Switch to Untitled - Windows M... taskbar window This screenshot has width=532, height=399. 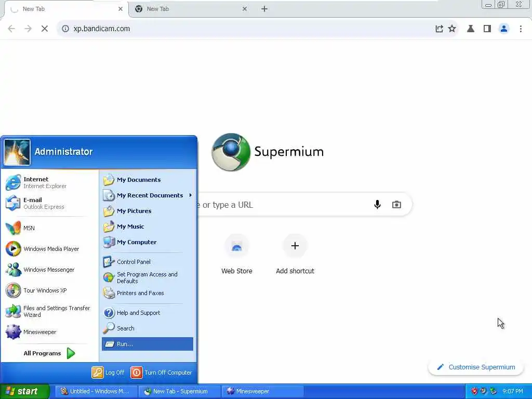coord(96,391)
